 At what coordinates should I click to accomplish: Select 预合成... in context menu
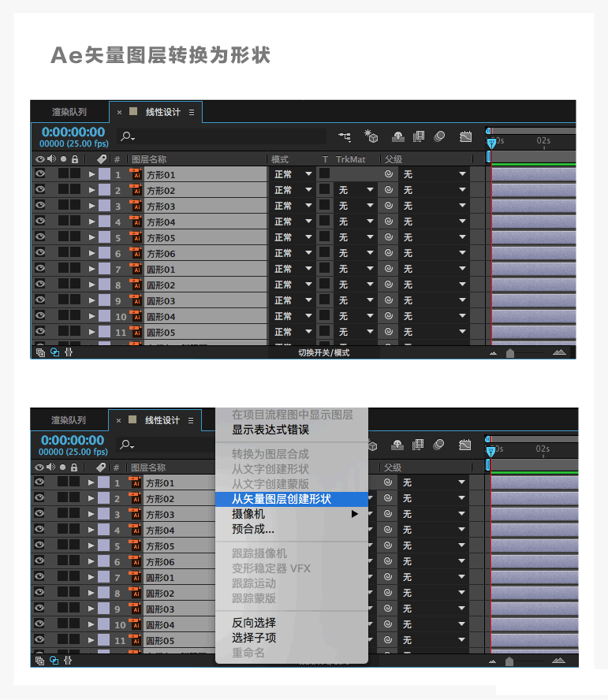point(292,529)
